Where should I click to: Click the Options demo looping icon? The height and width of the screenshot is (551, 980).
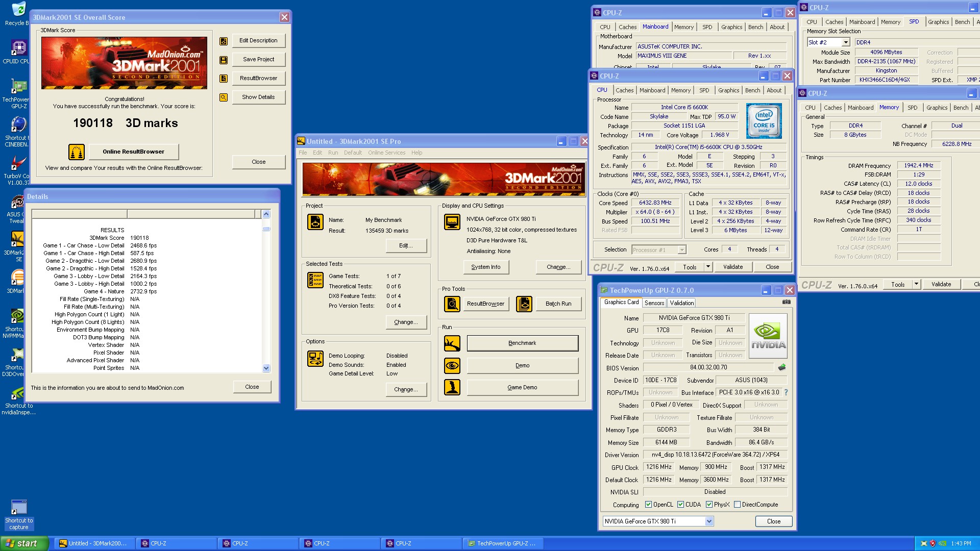coord(315,359)
